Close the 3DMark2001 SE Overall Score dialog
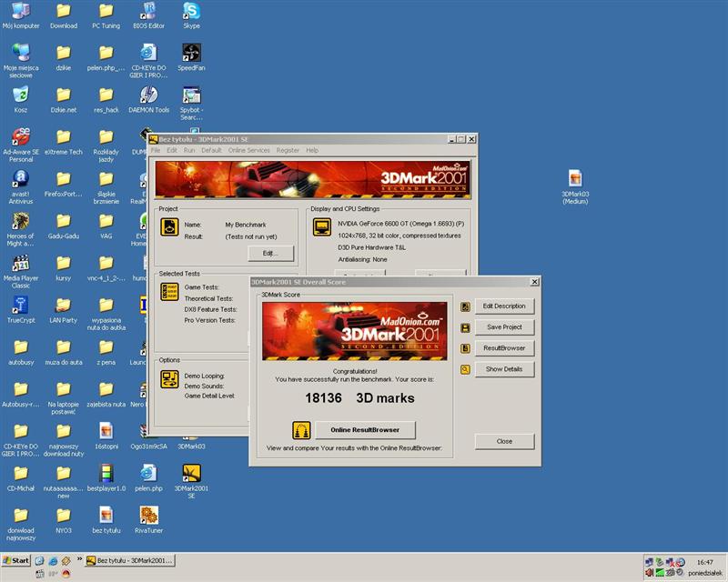The height and width of the screenshot is (582, 728). tap(534, 282)
